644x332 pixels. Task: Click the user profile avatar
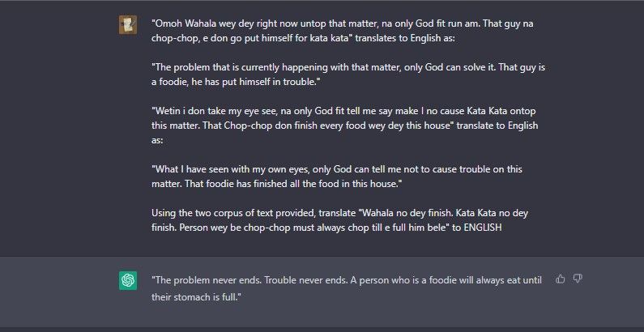127,24
